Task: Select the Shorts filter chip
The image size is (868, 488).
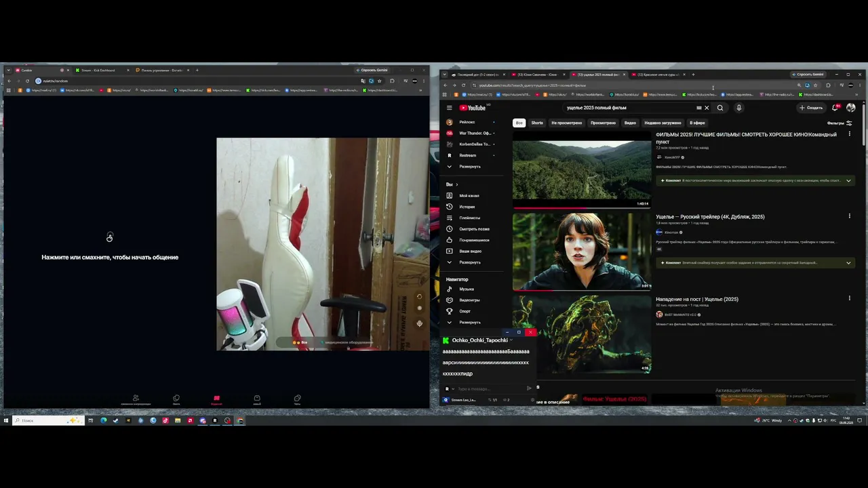Action: [537, 123]
